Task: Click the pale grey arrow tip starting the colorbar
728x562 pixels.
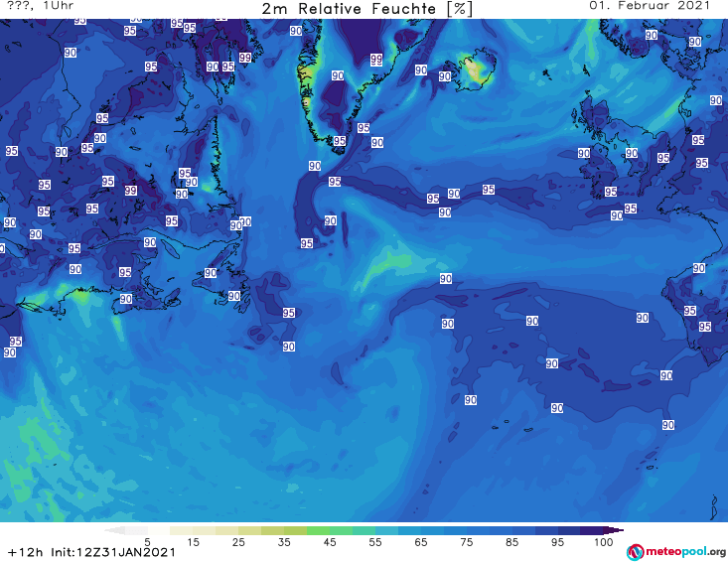Action: coord(115,530)
